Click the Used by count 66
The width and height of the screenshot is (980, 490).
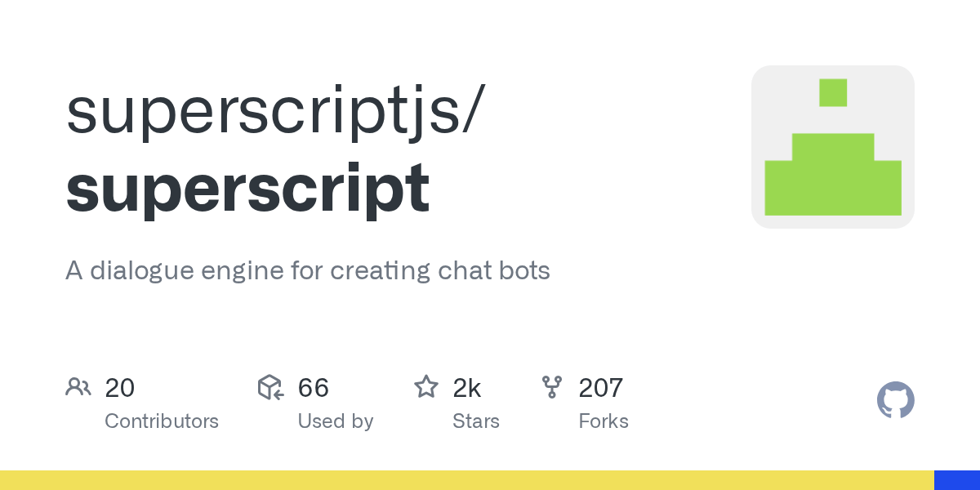pyautogui.click(x=313, y=388)
